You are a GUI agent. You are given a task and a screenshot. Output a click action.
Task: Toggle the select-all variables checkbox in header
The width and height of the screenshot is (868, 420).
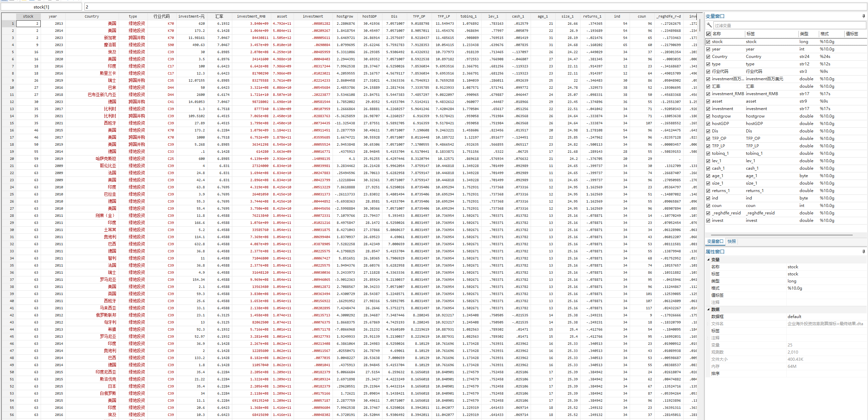pos(708,34)
